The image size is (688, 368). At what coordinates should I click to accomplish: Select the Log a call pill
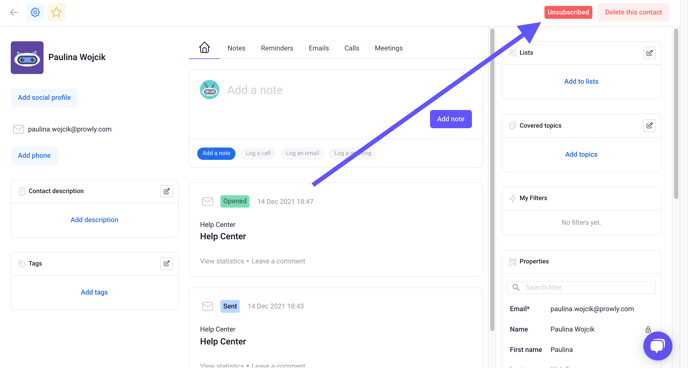click(x=258, y=153)
